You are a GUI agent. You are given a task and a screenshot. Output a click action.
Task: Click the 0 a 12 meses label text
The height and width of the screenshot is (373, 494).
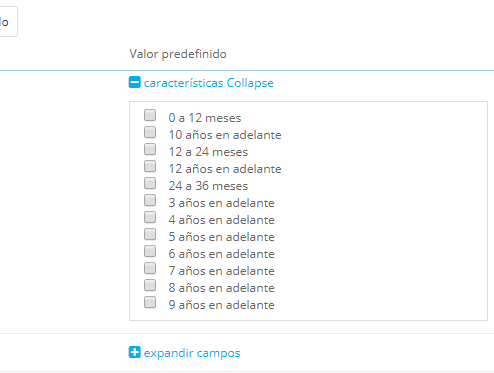pyautogui.click(x=205, y=118)
